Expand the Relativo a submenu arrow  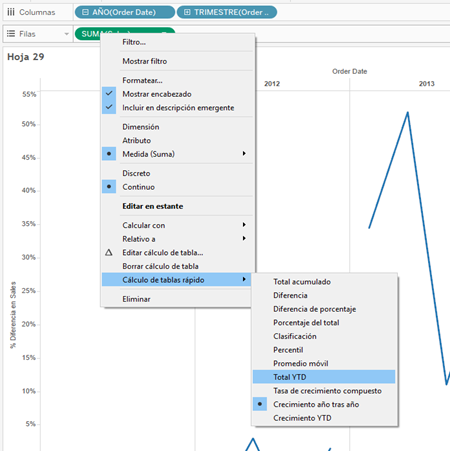tap(244, 238)
